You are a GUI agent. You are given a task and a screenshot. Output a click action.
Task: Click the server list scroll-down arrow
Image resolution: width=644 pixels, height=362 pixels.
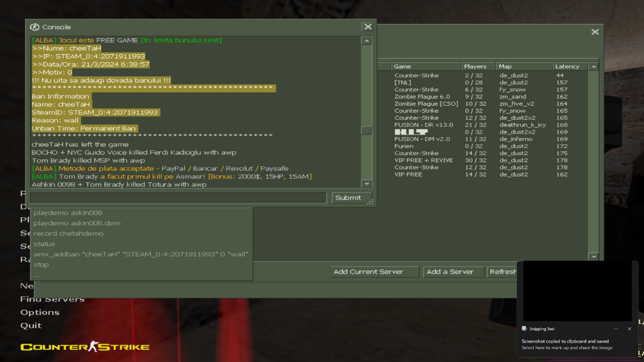click(x=594, y=256)
